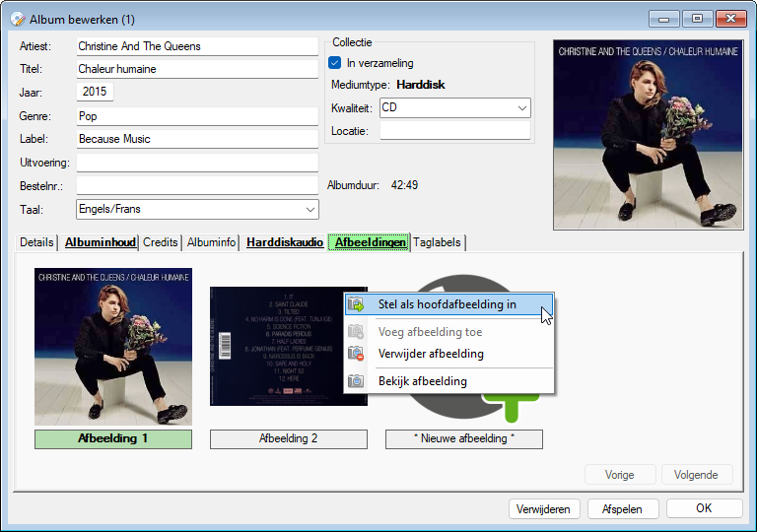Click into the Titel field
757x532 pixels.
(197, 69)
